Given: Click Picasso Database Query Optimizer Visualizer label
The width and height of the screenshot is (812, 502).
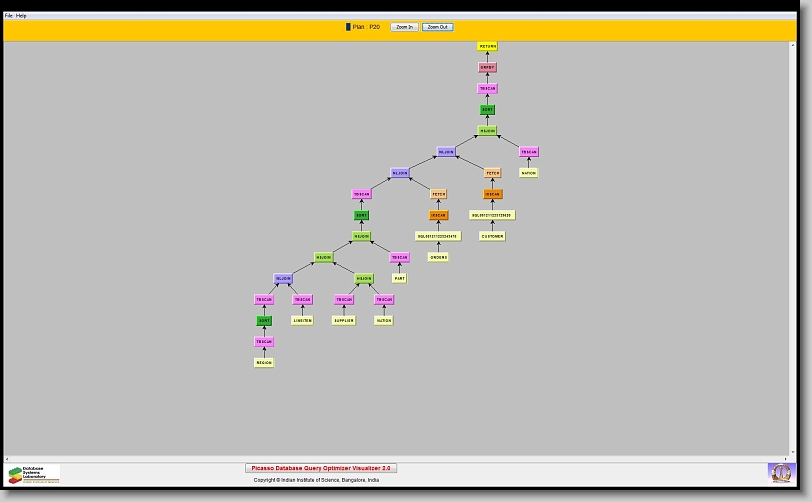Looking at the screenshot, I should 321,467.
